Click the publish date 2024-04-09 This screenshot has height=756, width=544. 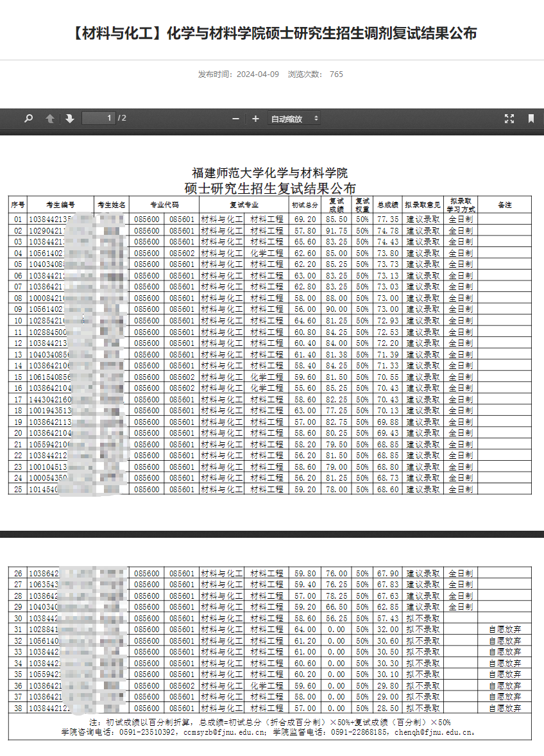pyautogui.click(x=258, y=74)
